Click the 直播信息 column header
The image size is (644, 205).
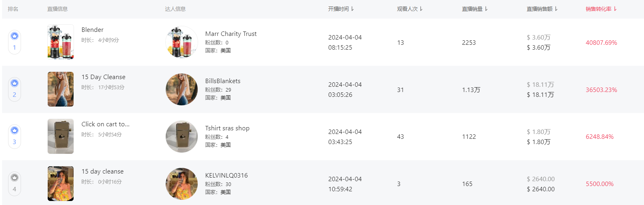tap(57, 9)
